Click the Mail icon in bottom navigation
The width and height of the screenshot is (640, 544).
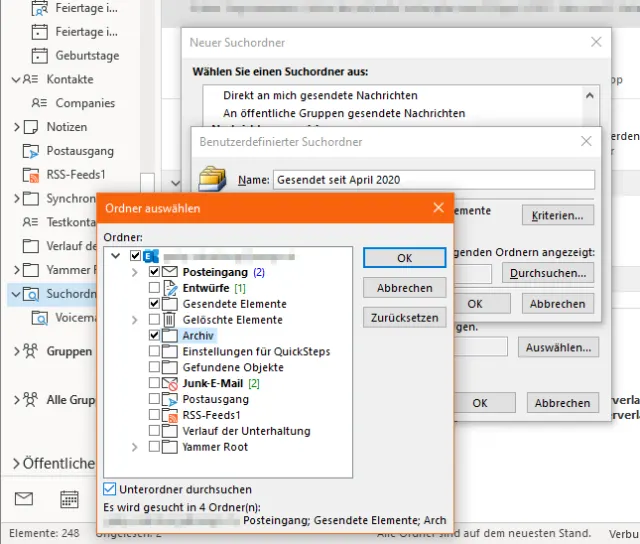pyautogui.click(x=24, y=499)
